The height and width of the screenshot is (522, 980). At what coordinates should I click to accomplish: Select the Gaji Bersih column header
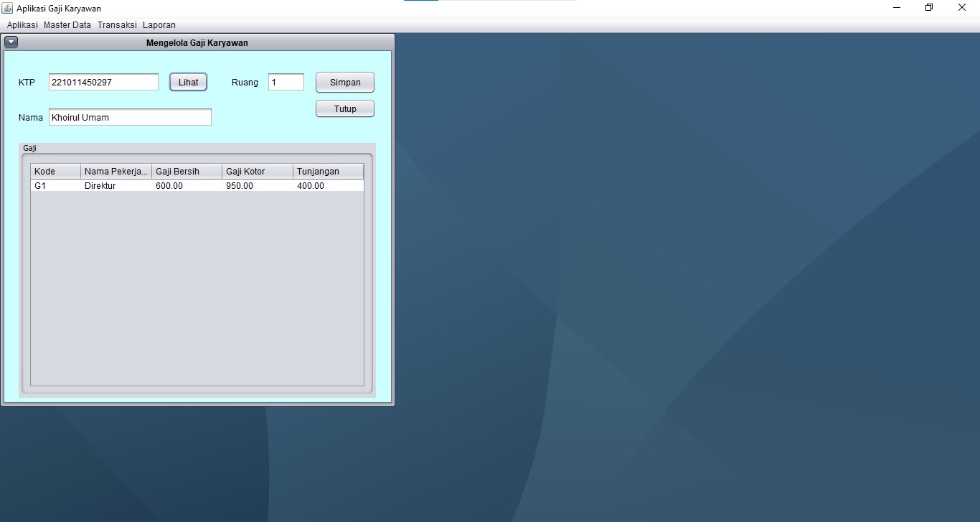pos(187,172)
